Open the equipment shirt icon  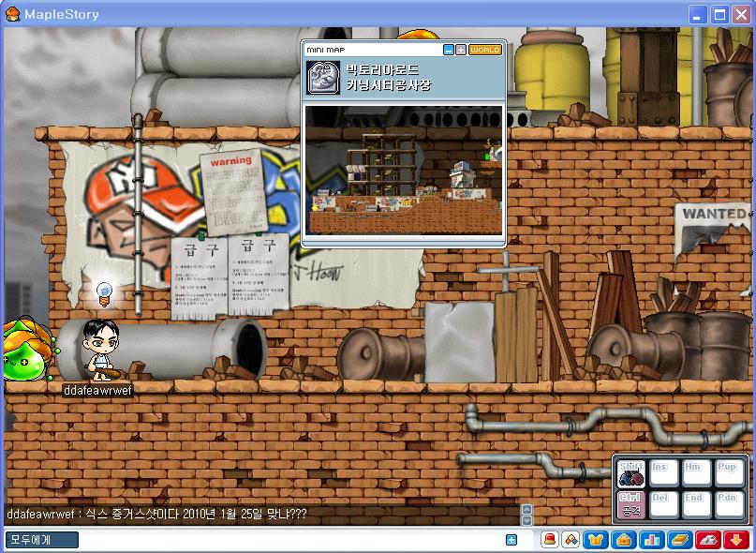click(x=596, y=540)
